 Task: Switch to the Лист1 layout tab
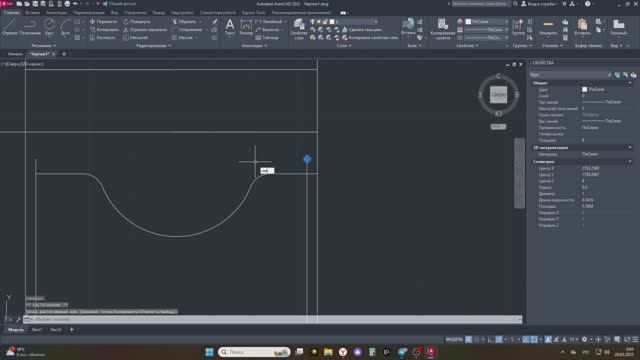37,330
